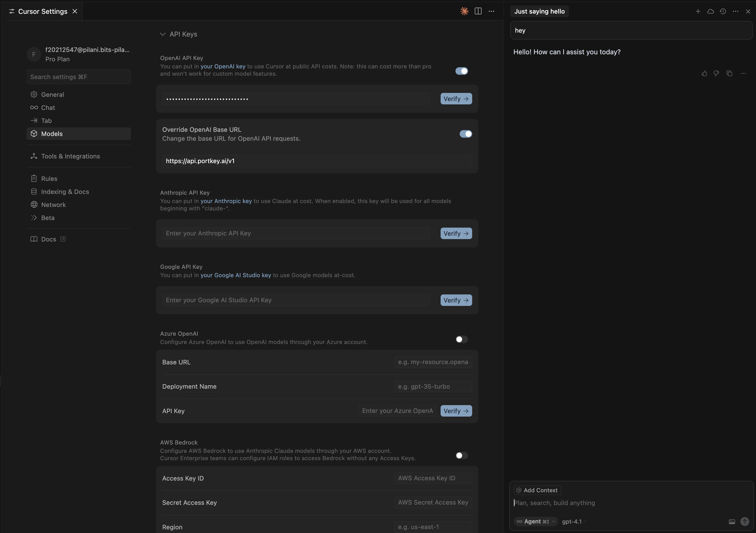Disable the OpenAI API Key toggle
Image resolution: width=756 pixels, height=533 pixels.
[x=461, y=71]
